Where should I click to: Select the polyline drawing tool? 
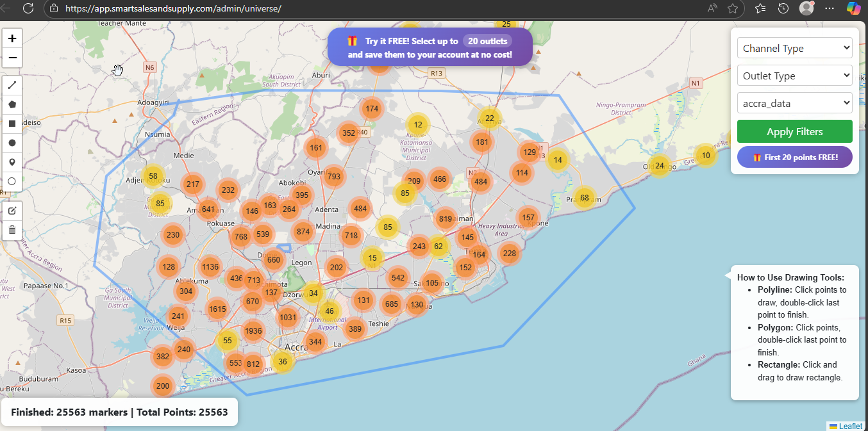pyautogui.click(x=12, y=85)
